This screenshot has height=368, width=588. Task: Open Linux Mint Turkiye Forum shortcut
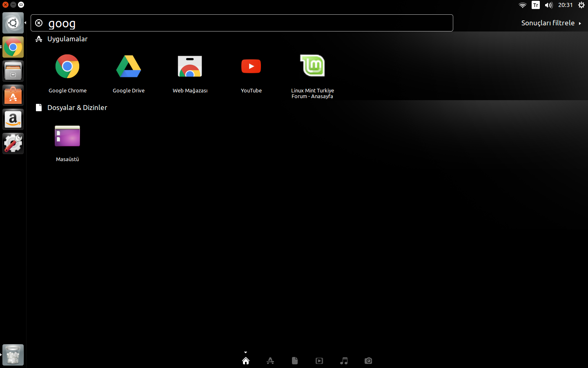pos(312,76)
